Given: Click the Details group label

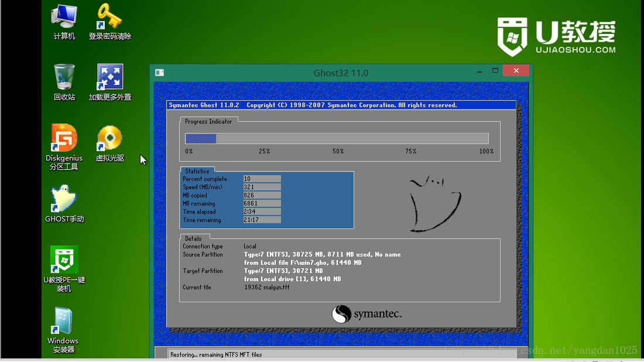Looking at the screenshot, I should pos(193,239).
